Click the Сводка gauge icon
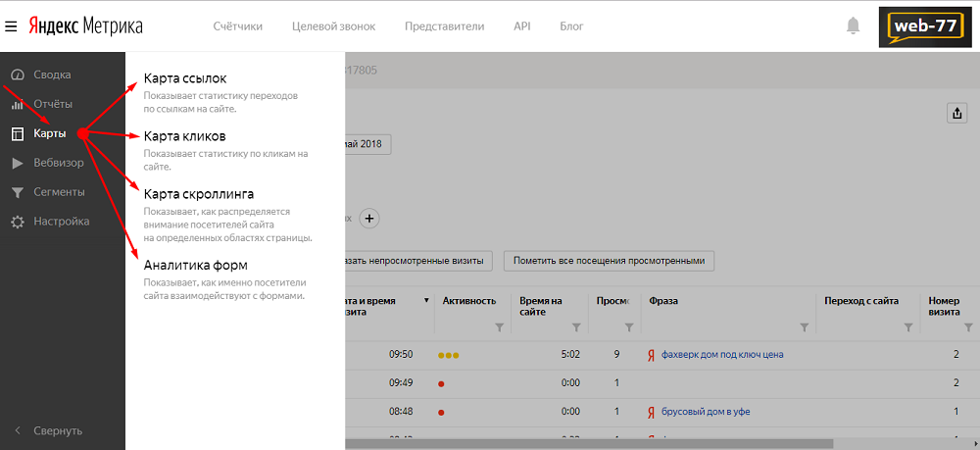The image size is (980, 450). coord(18,75)
